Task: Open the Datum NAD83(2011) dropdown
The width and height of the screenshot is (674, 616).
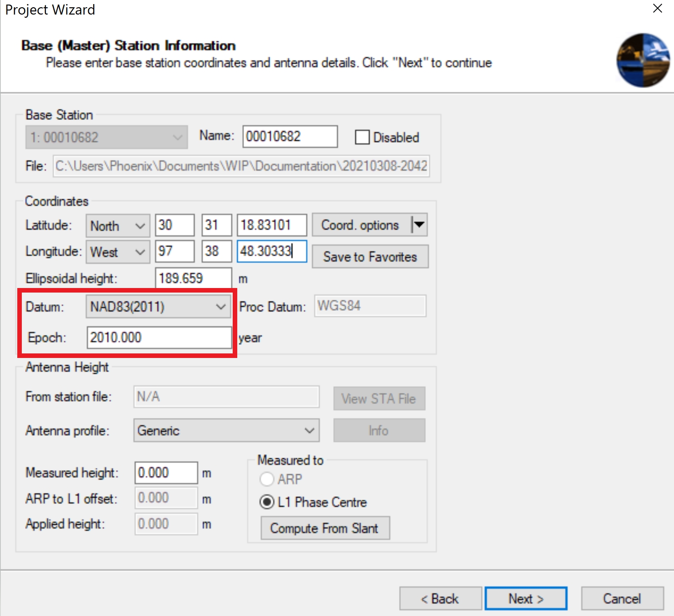Action: 158,307
